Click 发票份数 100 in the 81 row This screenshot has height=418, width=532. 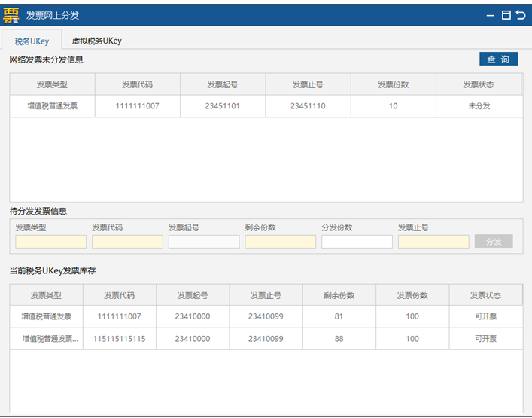[412, 316]
